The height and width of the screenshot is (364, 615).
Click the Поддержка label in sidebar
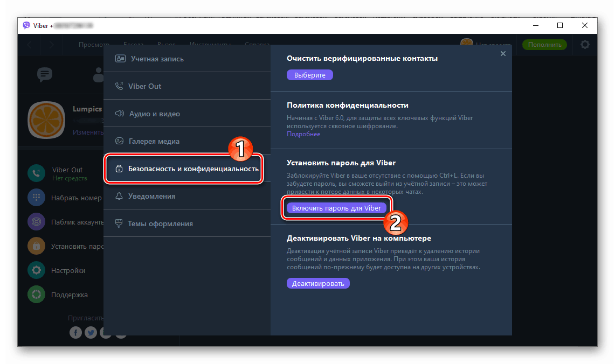point(70,295)
